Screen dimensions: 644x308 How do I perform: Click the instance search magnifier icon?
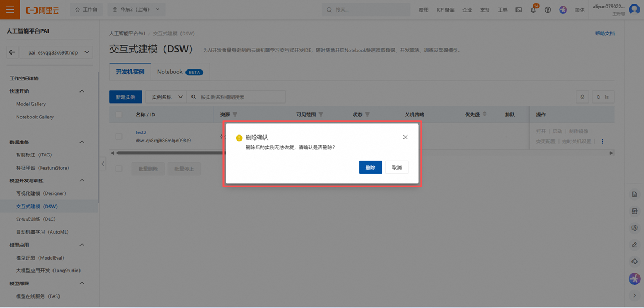click(x=194, y=97)
